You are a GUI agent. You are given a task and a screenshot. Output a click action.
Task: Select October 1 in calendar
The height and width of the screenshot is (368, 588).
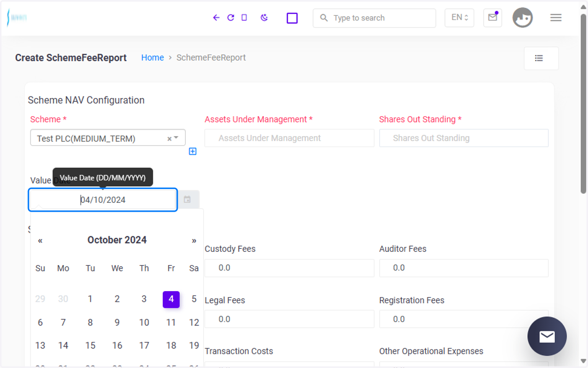[x=90, y=299]
